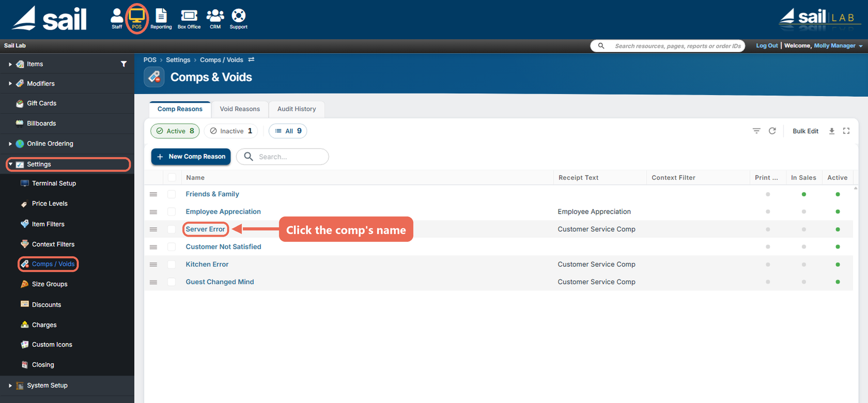
Task: Open the Molly Manager user dropdown
Action: [x=838, y=46]
